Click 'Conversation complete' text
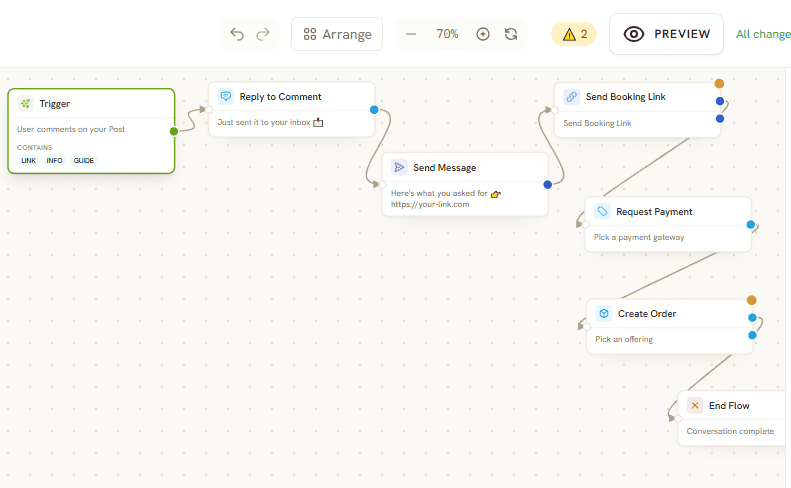Image resolution: width=791 pixels, height=488 pixels. [x=730, y=431]
